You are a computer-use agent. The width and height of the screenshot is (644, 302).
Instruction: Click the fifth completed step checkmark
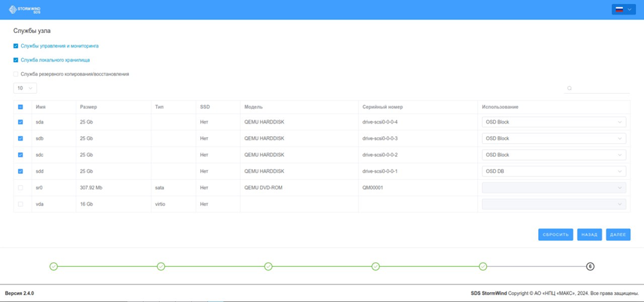coord(483,266)
